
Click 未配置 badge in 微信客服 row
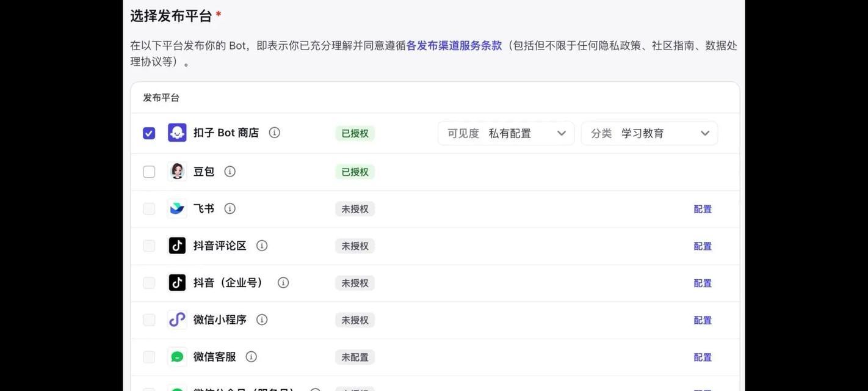(355, 357)
